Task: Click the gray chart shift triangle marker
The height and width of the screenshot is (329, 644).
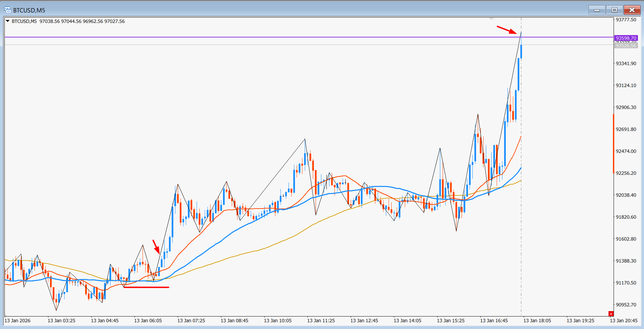Action: (492, 19)
